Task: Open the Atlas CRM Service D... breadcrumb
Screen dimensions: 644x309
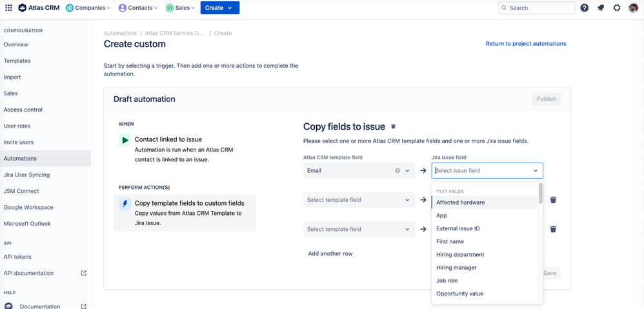Action: pos(175,34)
